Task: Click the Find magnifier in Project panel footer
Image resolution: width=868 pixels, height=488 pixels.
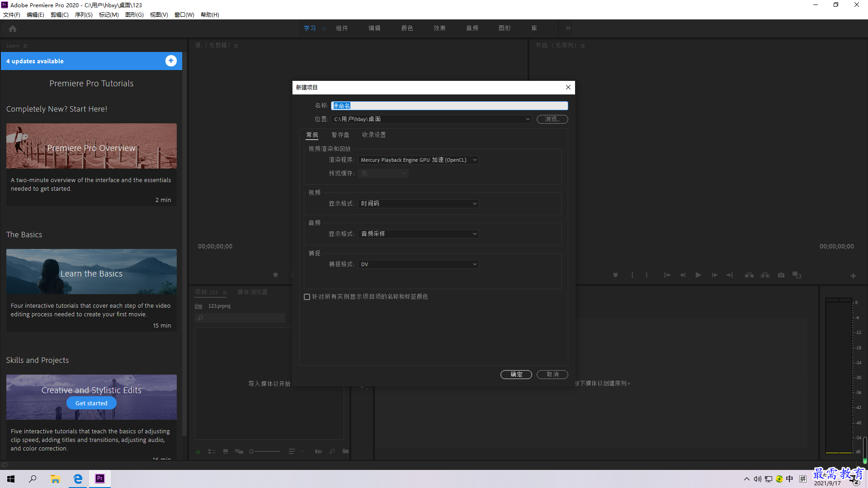Action: 332,451
